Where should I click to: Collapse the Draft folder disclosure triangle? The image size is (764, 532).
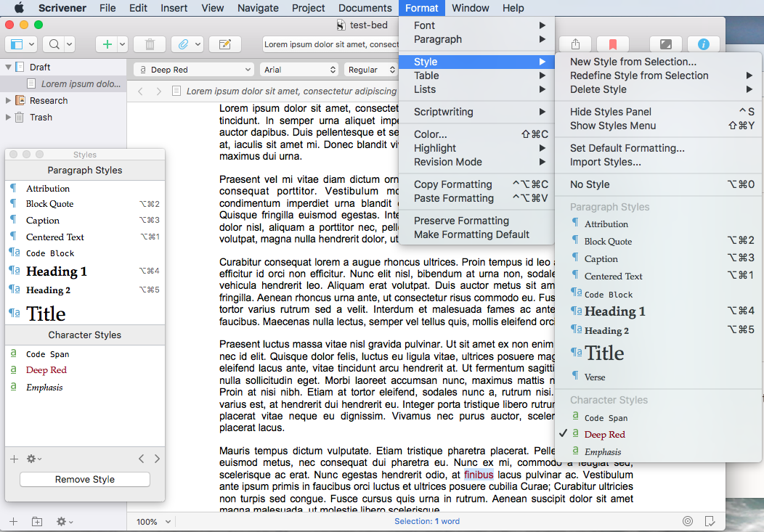click(8, 67)
